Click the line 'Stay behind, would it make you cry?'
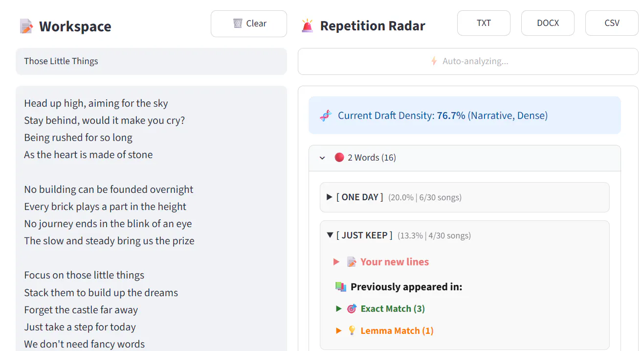The width and height of the screenshot is (644, 351). (x=105, y=120)
